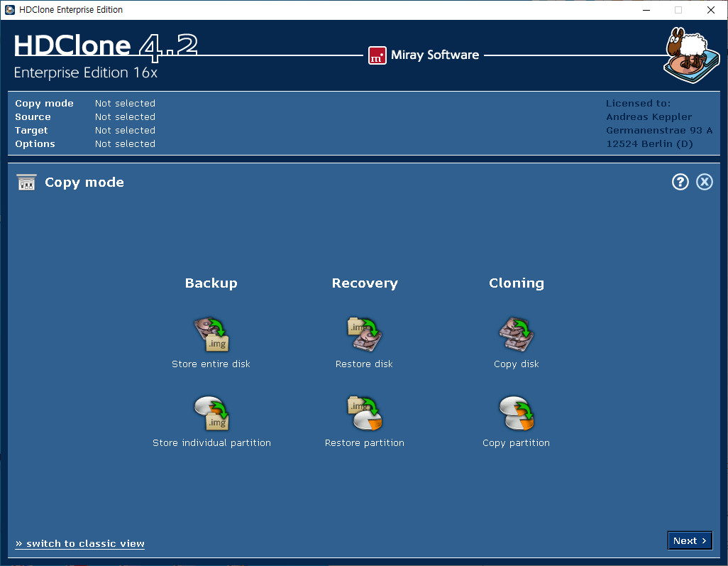Viewport: 728px width, 566px height.
Task: Click the Backup column heading
Action: (211, 283)
